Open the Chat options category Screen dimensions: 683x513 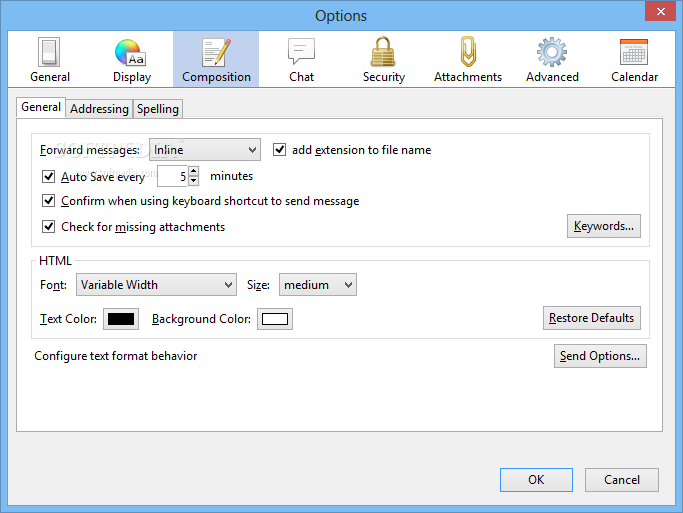pos(301,60)
